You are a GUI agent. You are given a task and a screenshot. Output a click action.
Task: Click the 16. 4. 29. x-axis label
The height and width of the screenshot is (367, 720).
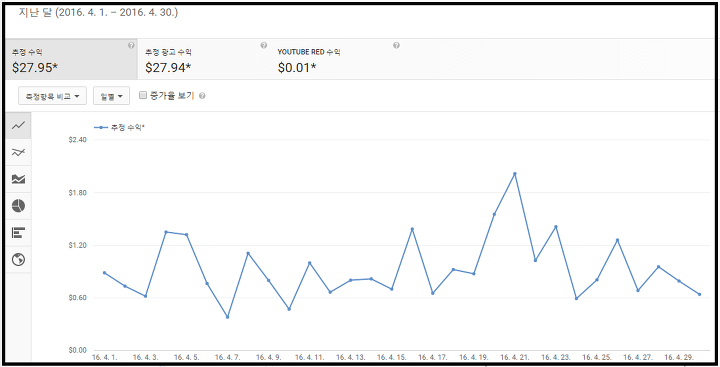(679, 357)
